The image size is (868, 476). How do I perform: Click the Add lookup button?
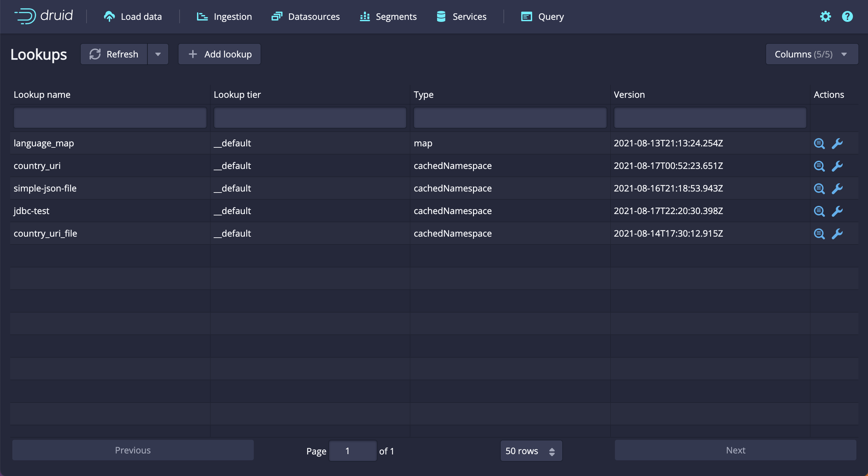[220, 54]
